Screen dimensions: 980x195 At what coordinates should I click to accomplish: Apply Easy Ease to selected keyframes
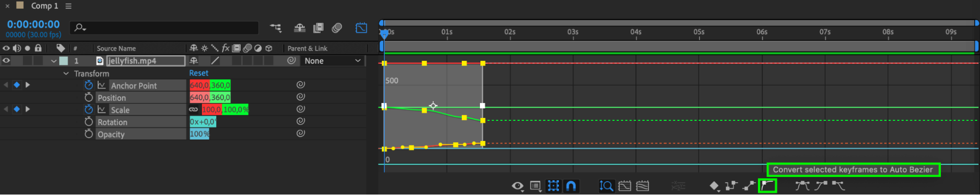(x=802, y=186)
